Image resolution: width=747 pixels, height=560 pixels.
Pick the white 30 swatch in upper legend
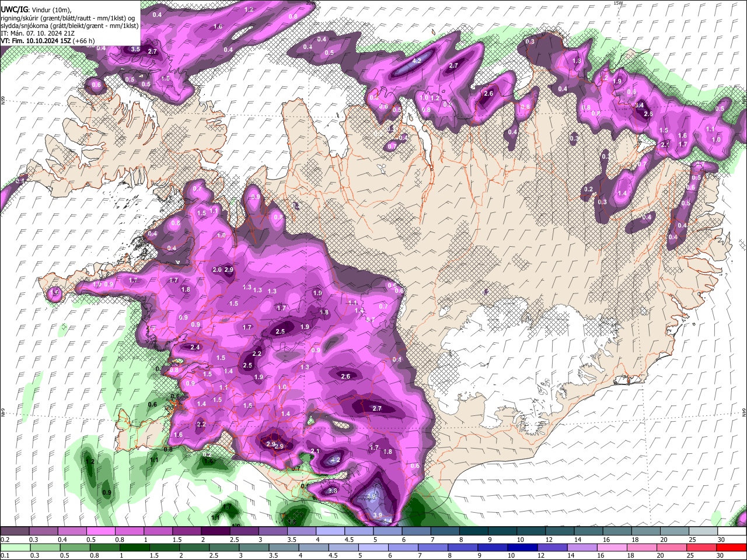pos(731,531)
